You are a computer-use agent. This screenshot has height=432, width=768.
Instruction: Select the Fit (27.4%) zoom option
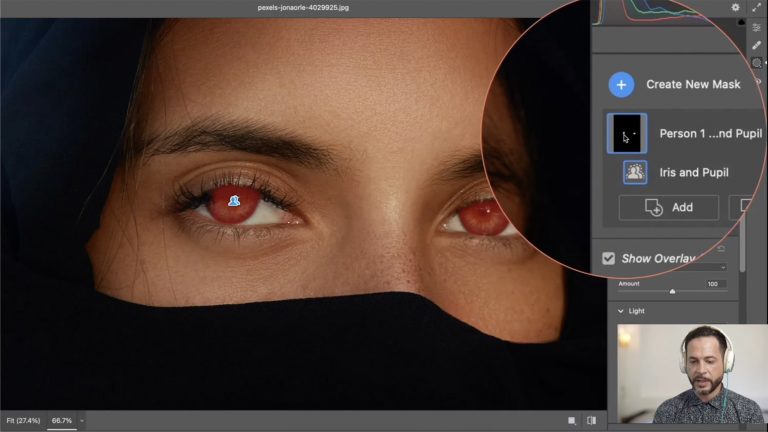coord(23,420)
